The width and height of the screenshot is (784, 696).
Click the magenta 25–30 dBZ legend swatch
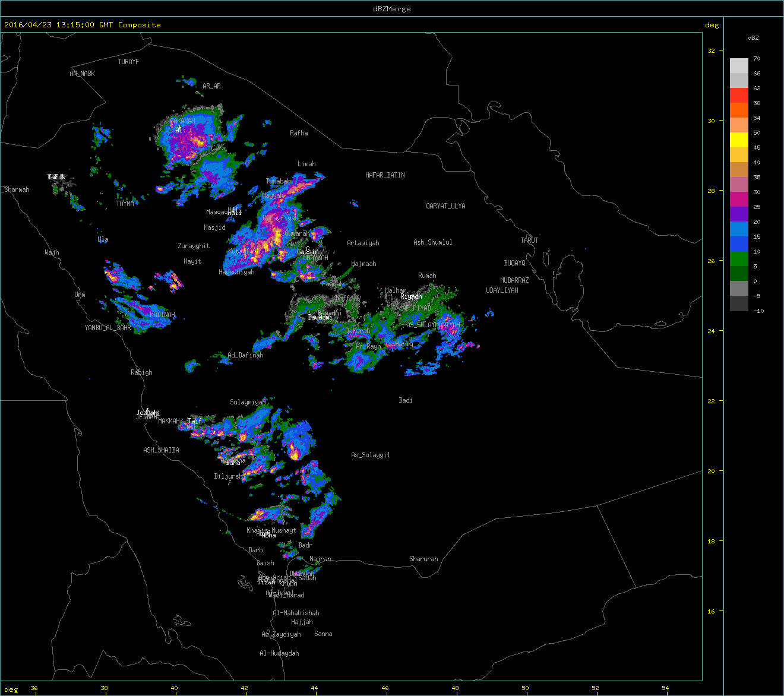point(739,199)
